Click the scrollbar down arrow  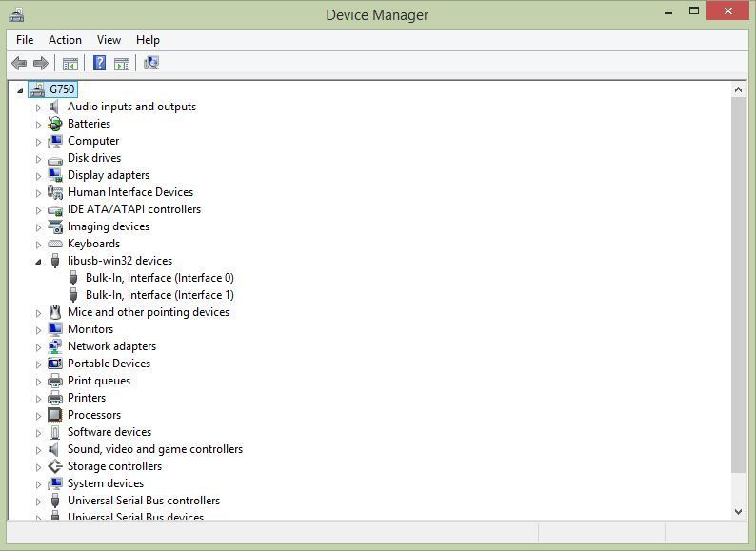click(738, 512)
